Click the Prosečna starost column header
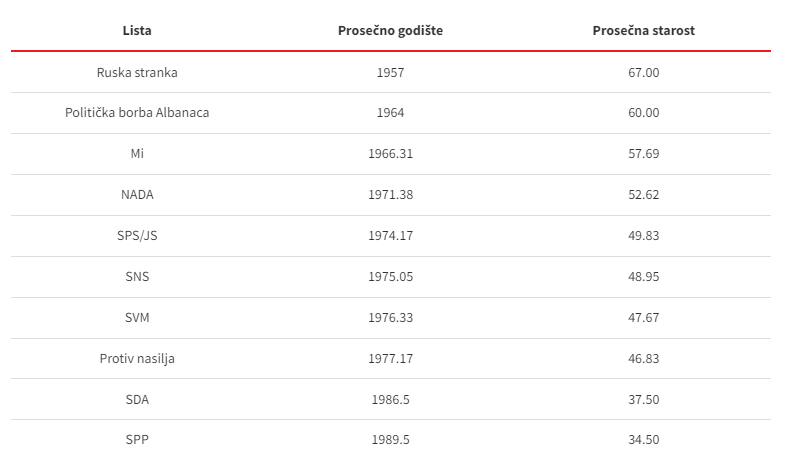 [x=644, y=30]
